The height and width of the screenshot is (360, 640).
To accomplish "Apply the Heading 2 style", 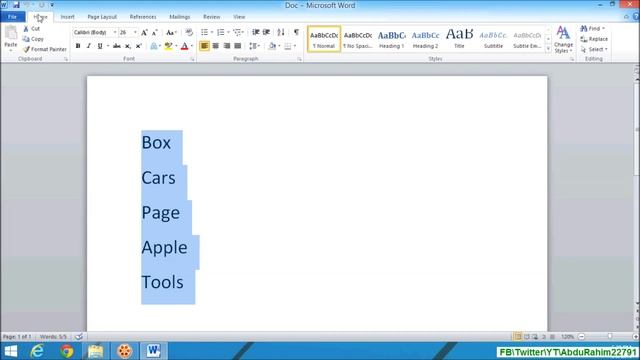I will coord(425,39).
